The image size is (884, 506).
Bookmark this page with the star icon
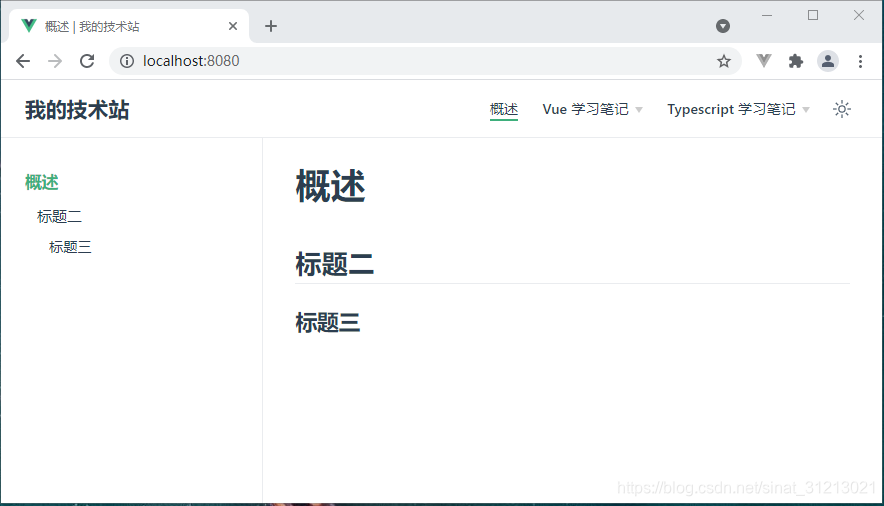click(724, 61)
